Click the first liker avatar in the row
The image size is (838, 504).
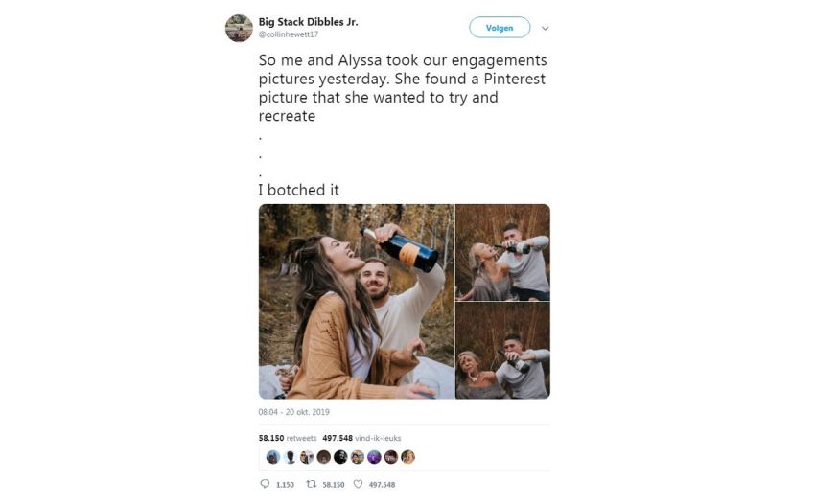[272, 457]
